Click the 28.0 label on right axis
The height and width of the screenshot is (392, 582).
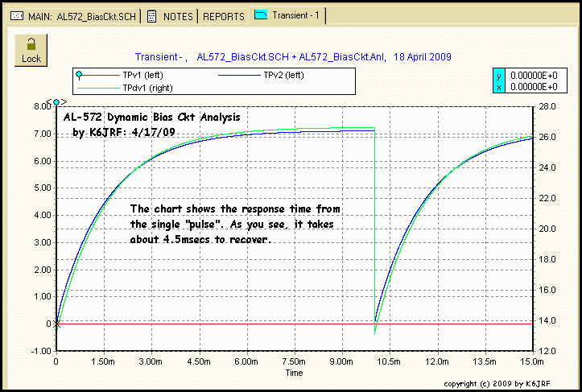pos(547,106)
